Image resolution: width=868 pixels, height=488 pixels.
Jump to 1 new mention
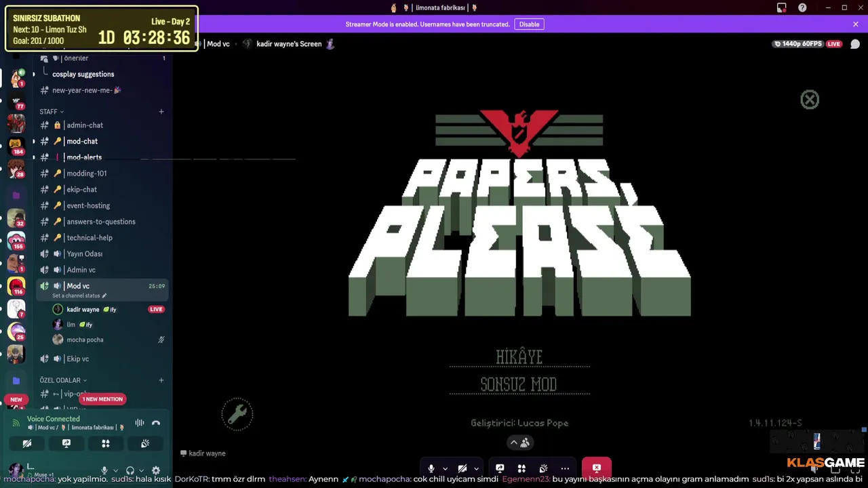(102, 399)
